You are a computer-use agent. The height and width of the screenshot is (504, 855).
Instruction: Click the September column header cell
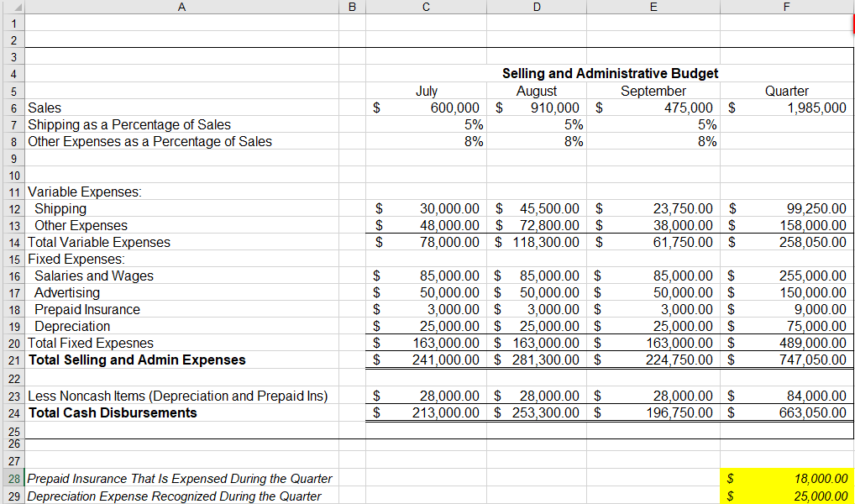point(653,91)
